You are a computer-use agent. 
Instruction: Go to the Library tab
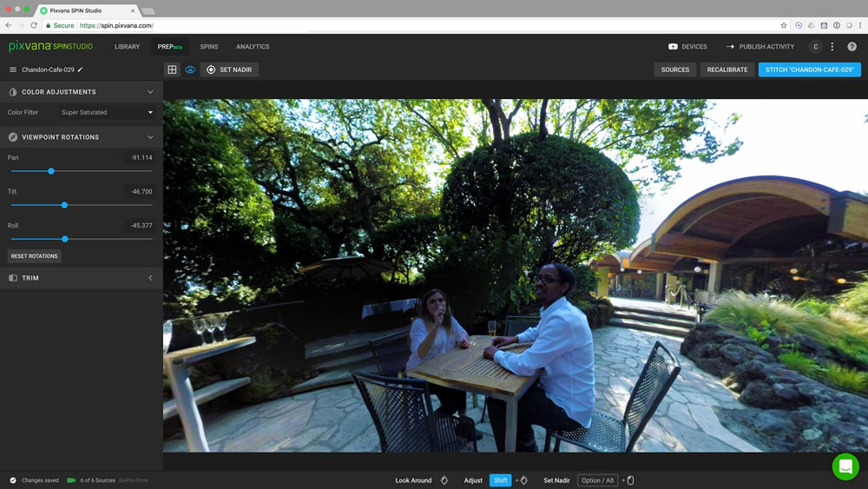pyautogui.click(x=127, y=47)
